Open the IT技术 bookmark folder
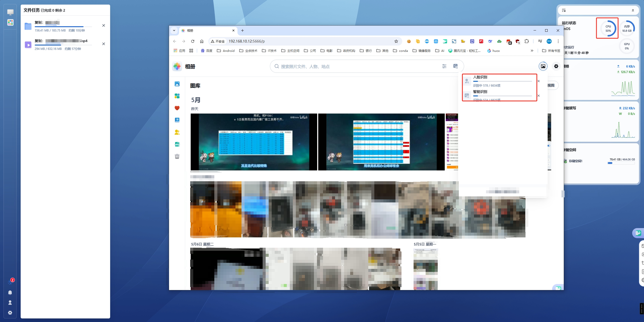The height and width of the screenshot is (322, 644). click(269, 51)
